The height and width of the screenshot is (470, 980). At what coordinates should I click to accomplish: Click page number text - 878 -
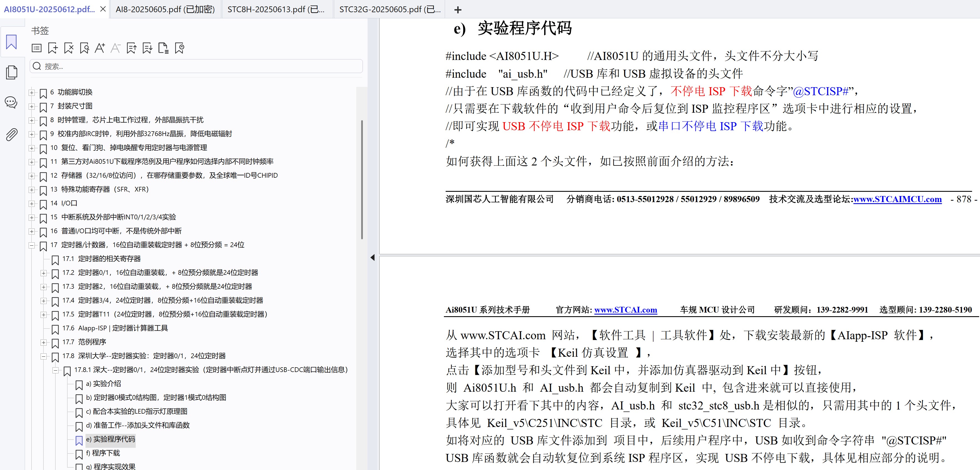[964, 199]
